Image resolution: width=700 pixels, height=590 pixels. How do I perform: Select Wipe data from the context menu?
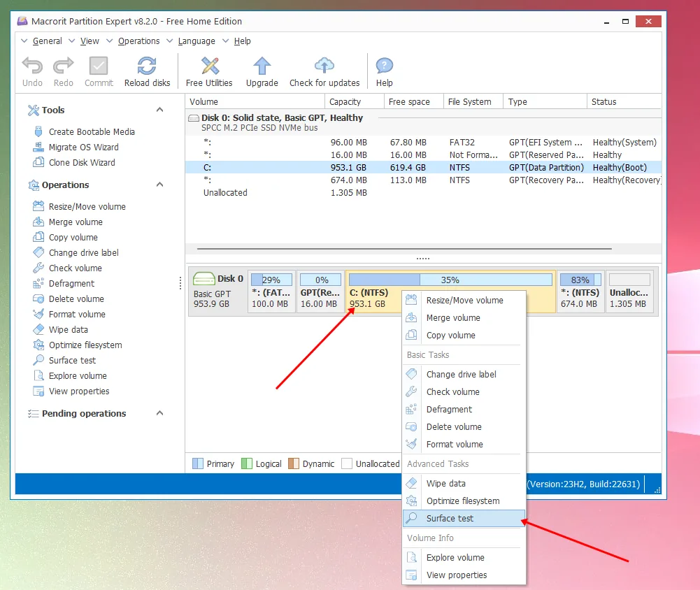click(x=445, y=483)
